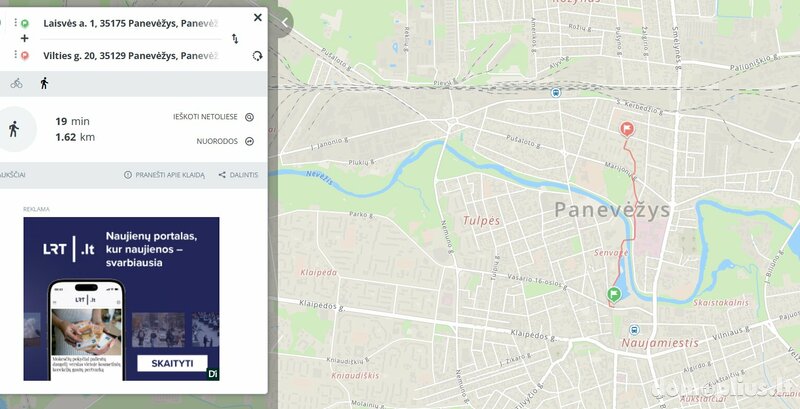Click PRANEŠTI APIE KLAIDĄ link
Image resolution: width=800 pixels, height=409 pixels.
164,175
